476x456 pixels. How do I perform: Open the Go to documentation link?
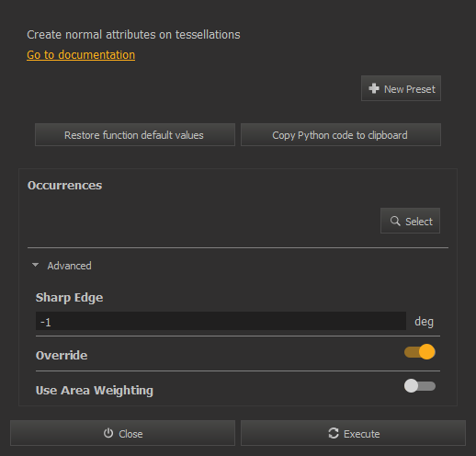click(81, 55)
